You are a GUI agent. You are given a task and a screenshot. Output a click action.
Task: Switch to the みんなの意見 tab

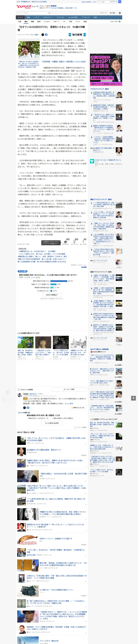point(73,17)
